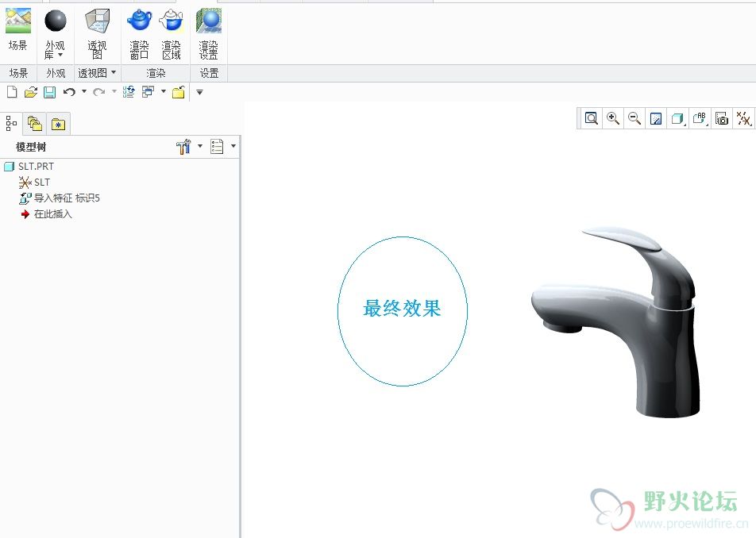Screen dimensions: 756x538
Task: Expand the model tree settings dropdown arrow
Action: 200,145
